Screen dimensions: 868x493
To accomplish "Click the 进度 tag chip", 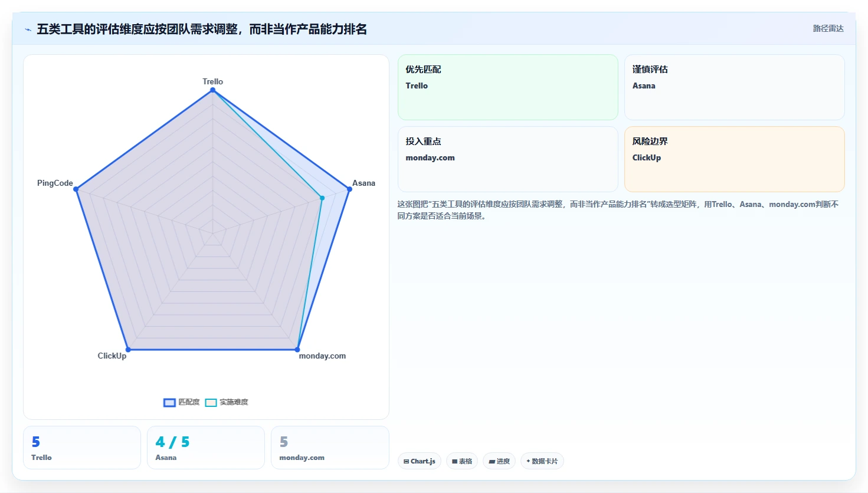I will (499, 461).
